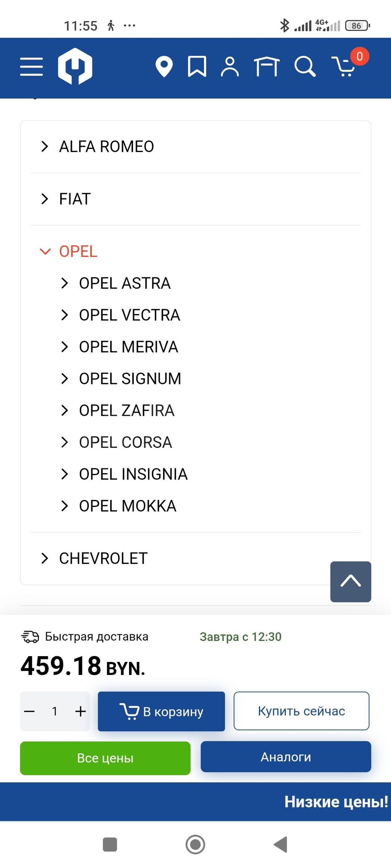The width and height of the screenshot is (391, 868).
Task: Decrease quantity with minus button
Action: 29,711
